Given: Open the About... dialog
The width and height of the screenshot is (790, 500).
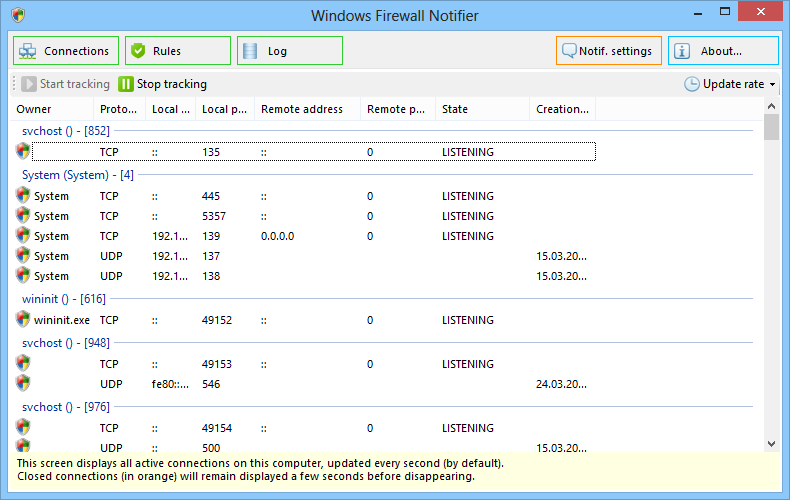Looking at the screenshot, I should click(x=723, y=50).
